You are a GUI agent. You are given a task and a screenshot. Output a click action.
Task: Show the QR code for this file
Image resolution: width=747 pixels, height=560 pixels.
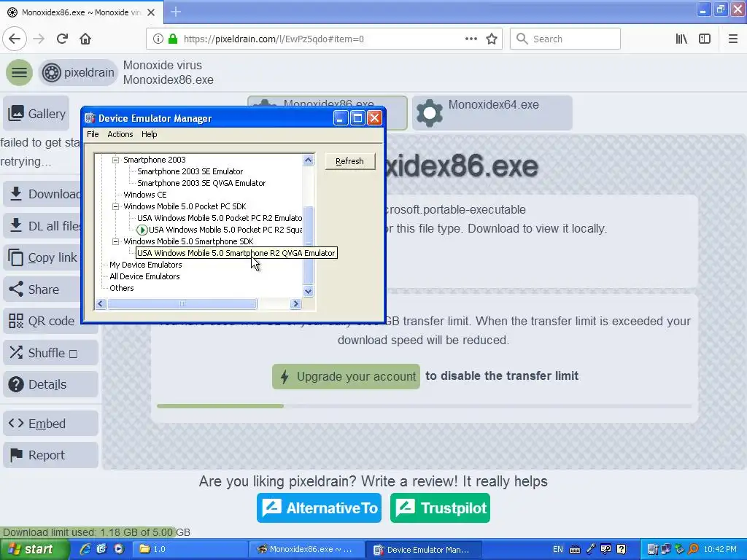pos(42,321)
